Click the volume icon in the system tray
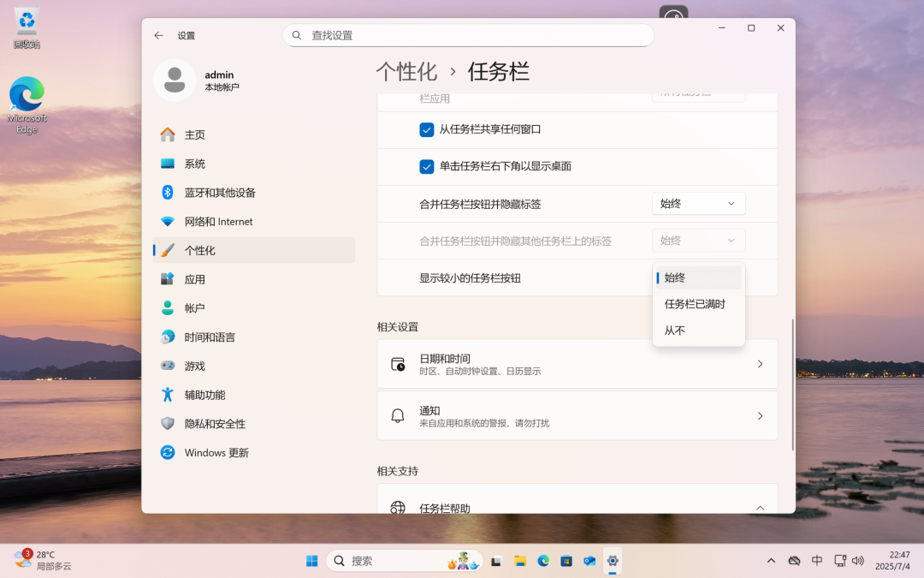924x578 pixels. coord(858,561)
